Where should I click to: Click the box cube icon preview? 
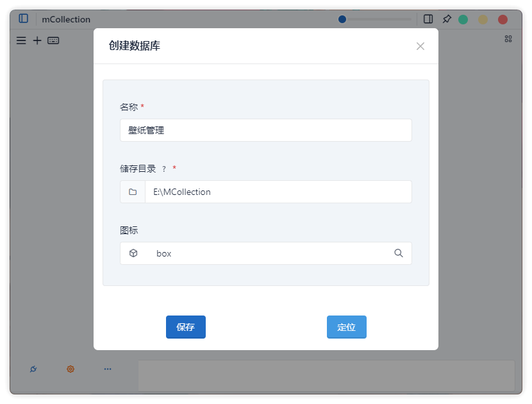tap(133, 253)
